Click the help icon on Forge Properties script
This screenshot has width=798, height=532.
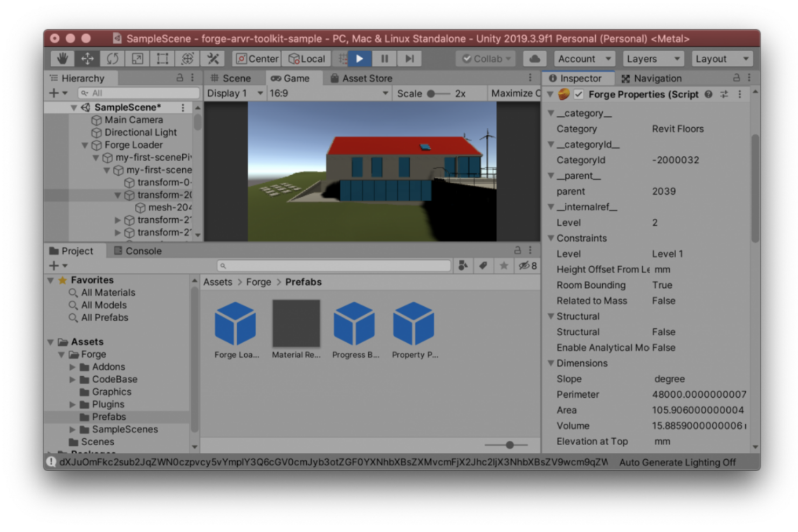[708, 94]
